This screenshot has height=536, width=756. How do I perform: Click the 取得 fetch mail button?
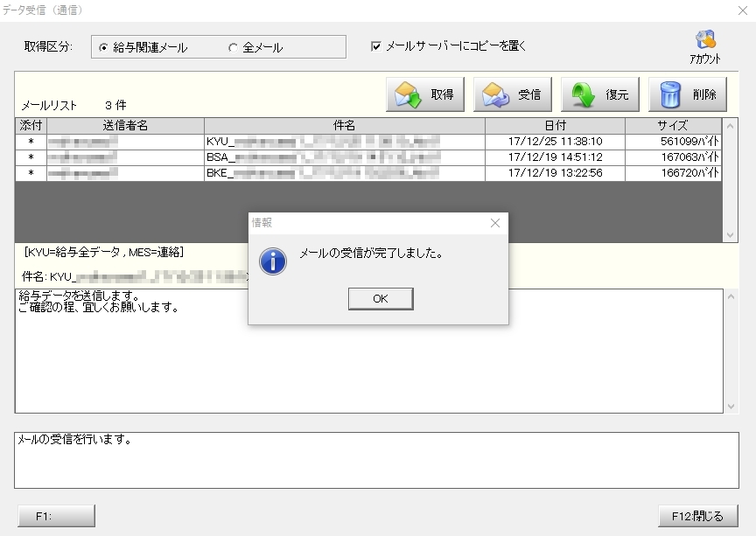pyautogui.click(x=424, y=94)
